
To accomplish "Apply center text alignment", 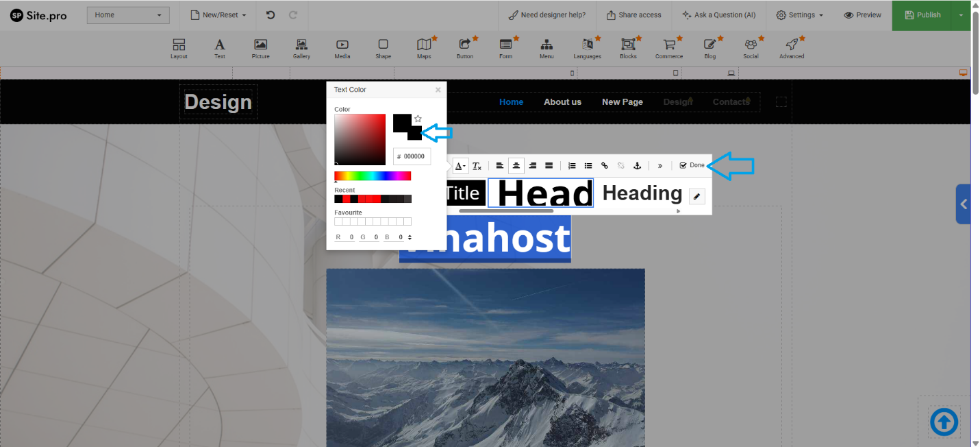I will 516,166.
